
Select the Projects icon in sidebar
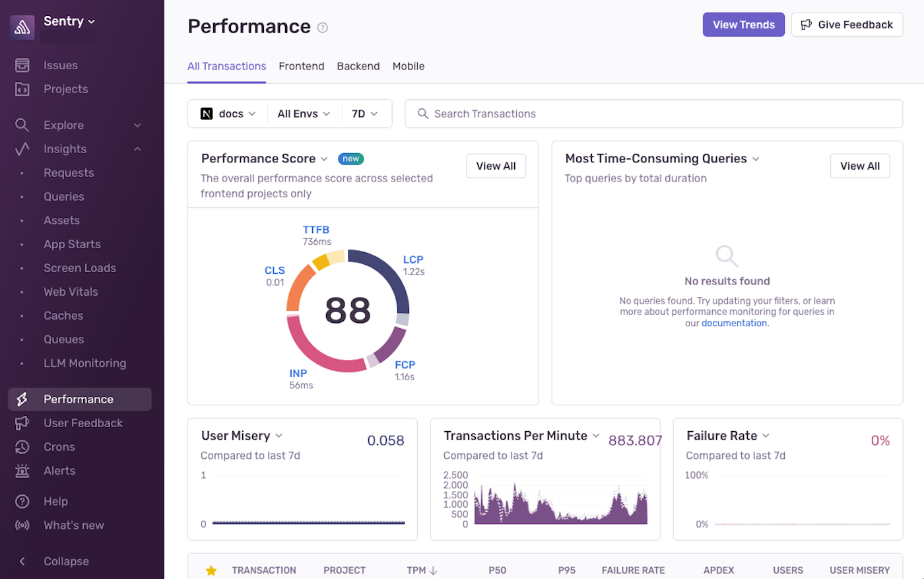pos(23,88)
